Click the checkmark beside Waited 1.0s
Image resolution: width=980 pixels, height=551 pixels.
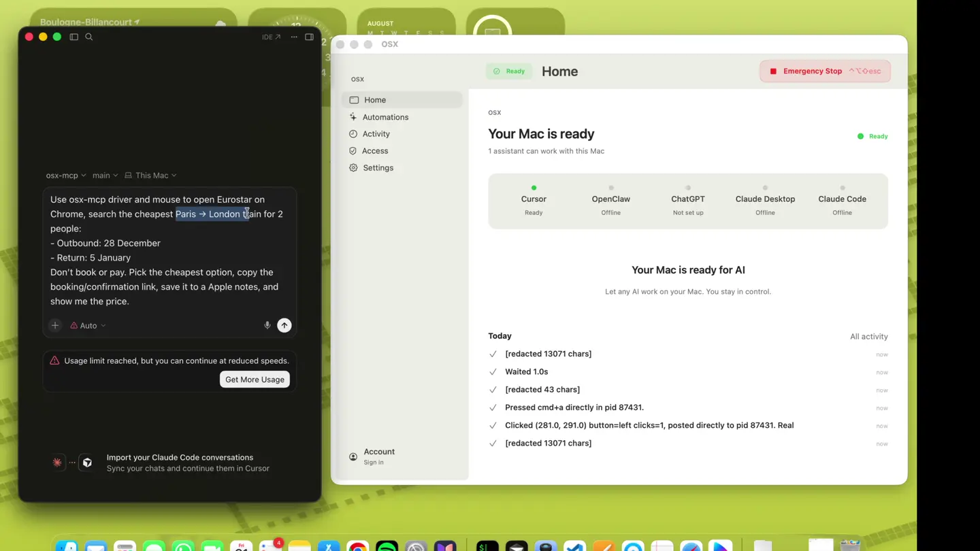click(493, 371)
